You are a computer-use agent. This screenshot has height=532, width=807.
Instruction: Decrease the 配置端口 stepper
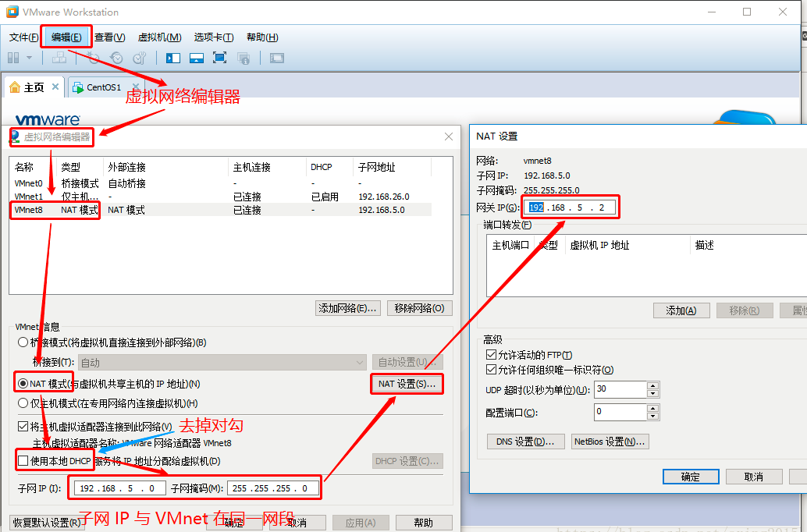tap(652, 417)
